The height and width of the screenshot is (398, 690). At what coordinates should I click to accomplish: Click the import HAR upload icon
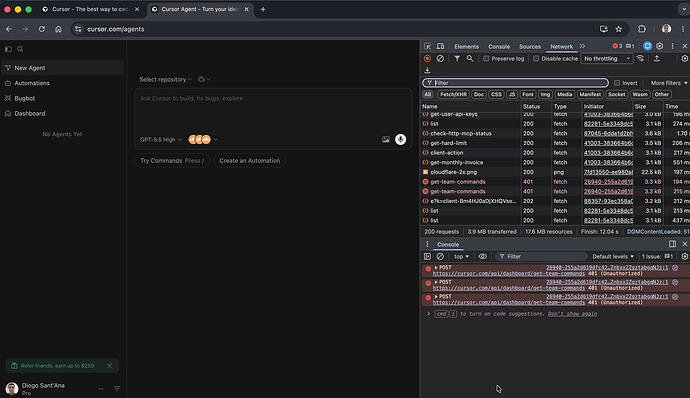coord(657,59)
